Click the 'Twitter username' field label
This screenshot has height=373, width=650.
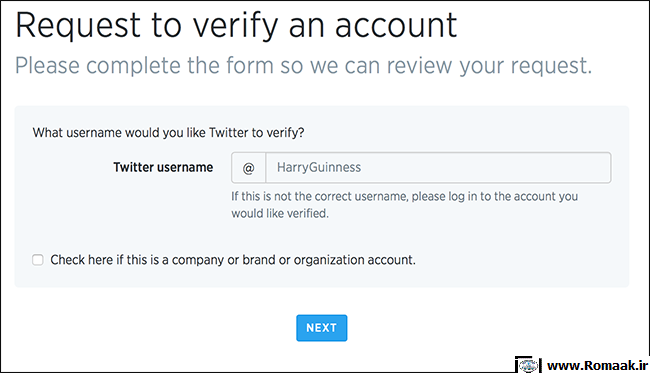click(163, 167)
